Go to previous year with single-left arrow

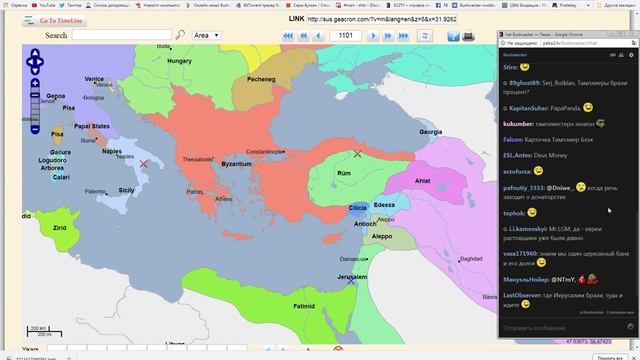coord(318,36)
